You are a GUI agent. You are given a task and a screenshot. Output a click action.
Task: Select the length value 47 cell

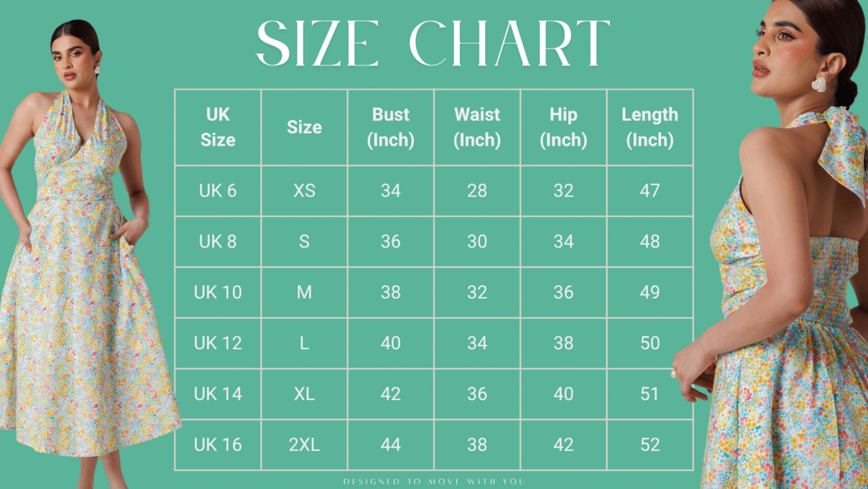(650, 190)
